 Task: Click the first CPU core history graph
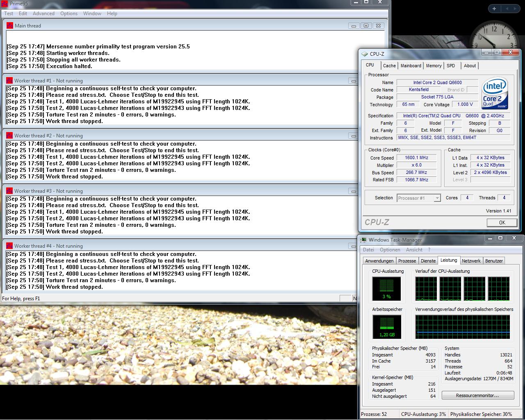click(x=426, y=289)
